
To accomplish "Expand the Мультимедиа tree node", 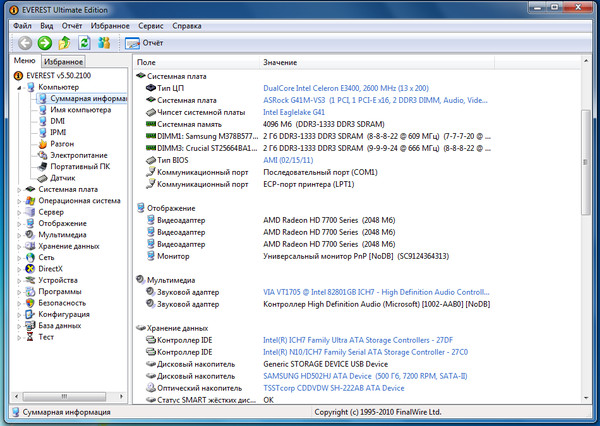I will pos(19,235).
